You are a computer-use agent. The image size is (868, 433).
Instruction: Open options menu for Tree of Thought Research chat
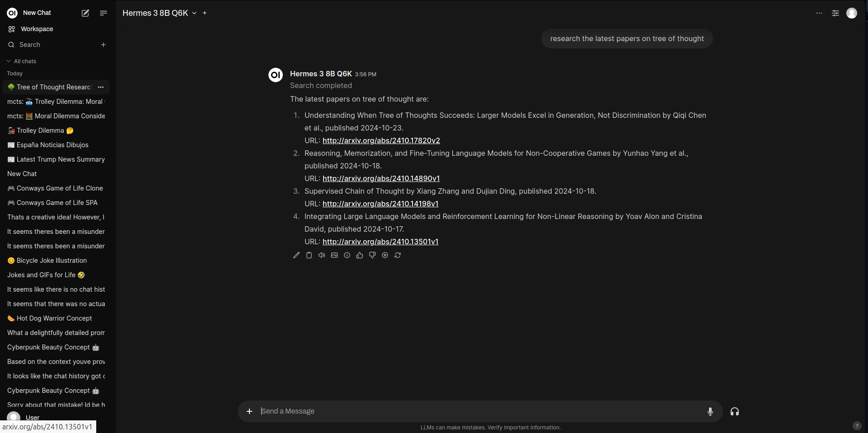pos(100,87)
